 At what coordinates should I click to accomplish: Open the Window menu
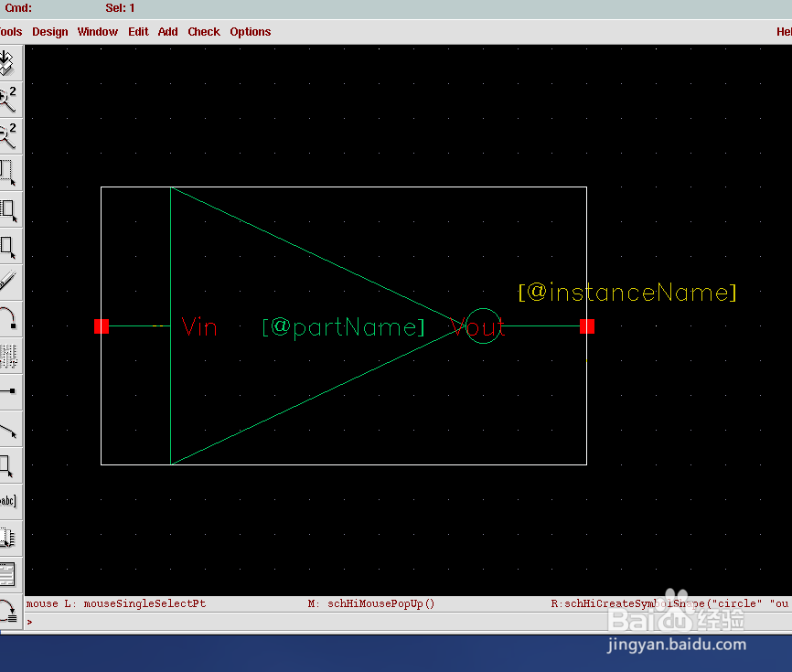(x=98, y=32)
